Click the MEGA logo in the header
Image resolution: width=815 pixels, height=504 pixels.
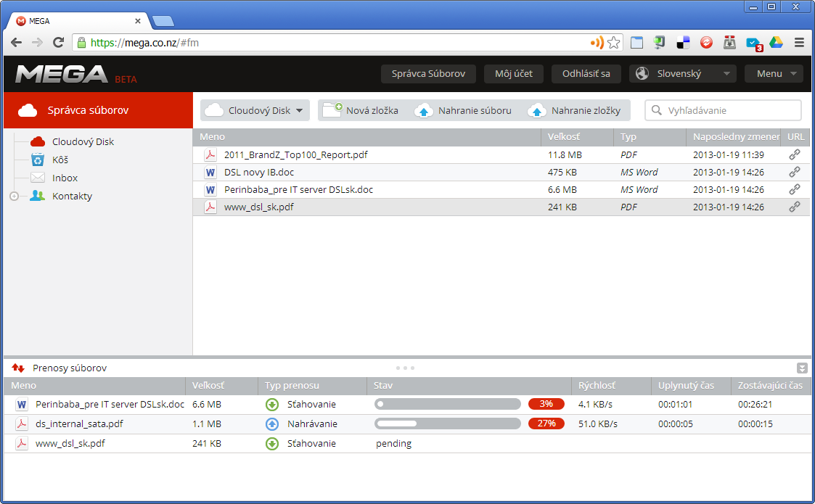click(x=62, y=74)
